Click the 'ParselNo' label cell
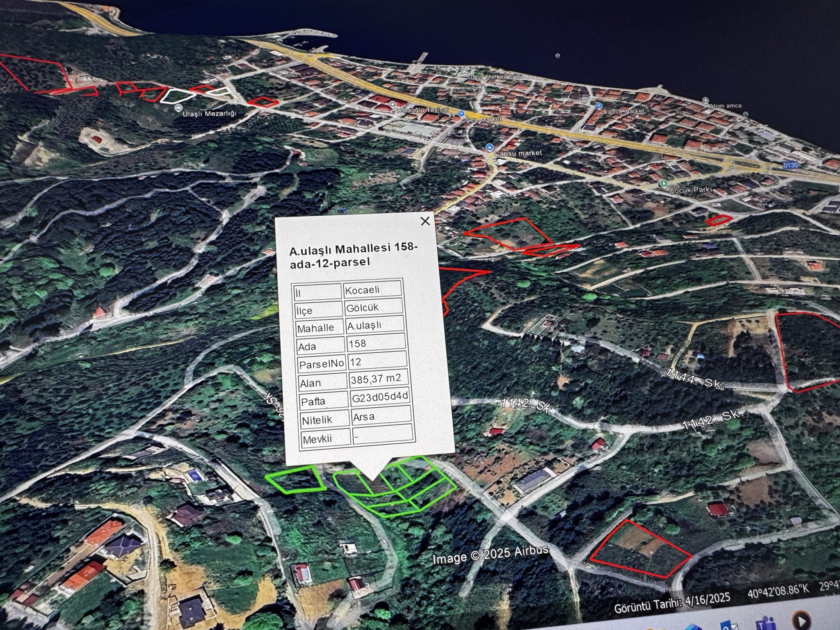 tap(322, 364)
